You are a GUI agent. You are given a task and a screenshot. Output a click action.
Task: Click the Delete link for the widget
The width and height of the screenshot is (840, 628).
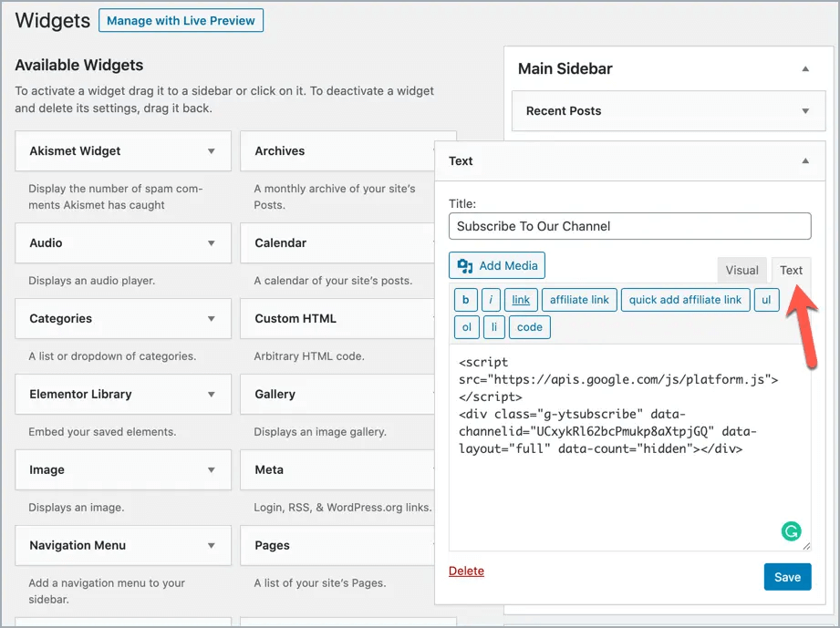(466, 571)
